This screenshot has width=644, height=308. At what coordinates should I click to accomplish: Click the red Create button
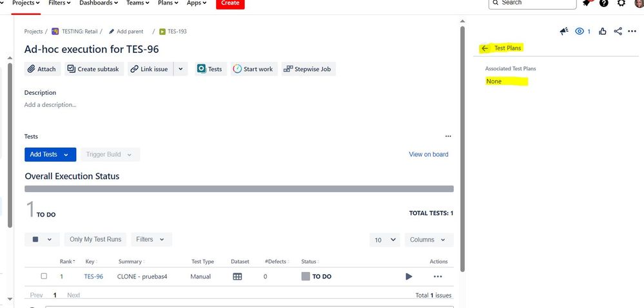point(230,3)
